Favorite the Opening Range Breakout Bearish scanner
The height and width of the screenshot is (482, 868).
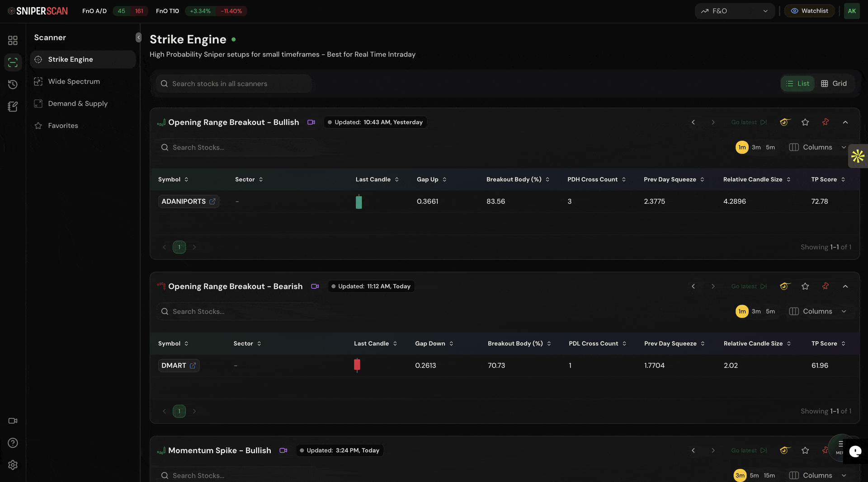pos(805,286)
